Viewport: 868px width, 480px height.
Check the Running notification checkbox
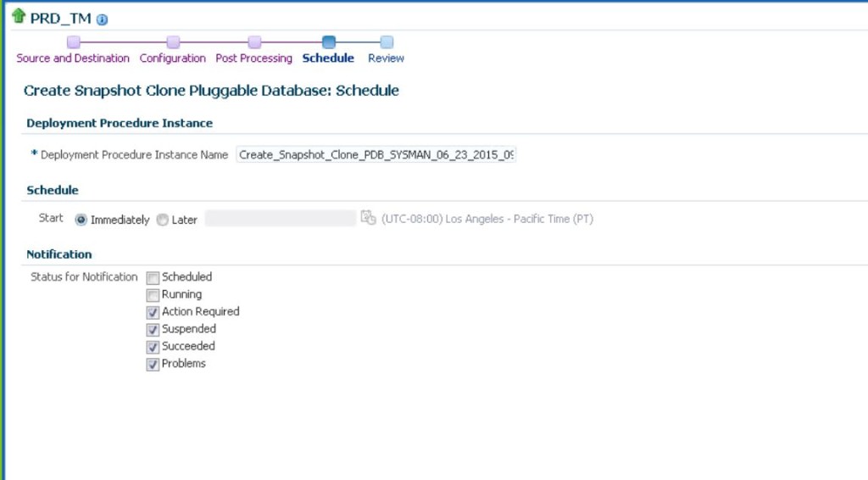pos(153,295)
